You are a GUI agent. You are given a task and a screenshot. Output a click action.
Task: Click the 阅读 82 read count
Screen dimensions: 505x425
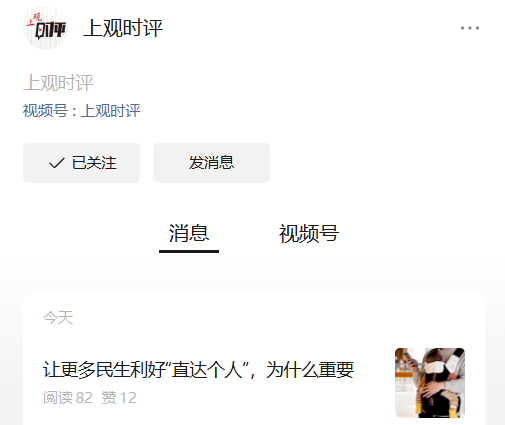(x=68, y=398)
